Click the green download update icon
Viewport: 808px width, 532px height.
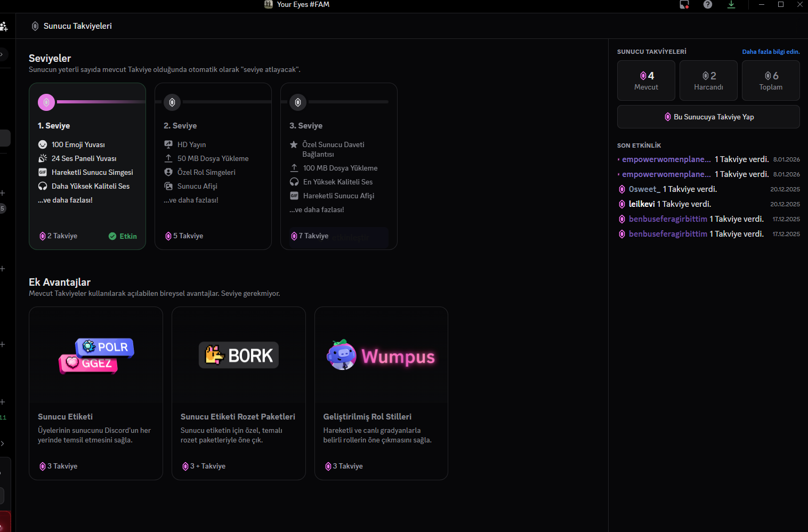[x=731, y=4]
